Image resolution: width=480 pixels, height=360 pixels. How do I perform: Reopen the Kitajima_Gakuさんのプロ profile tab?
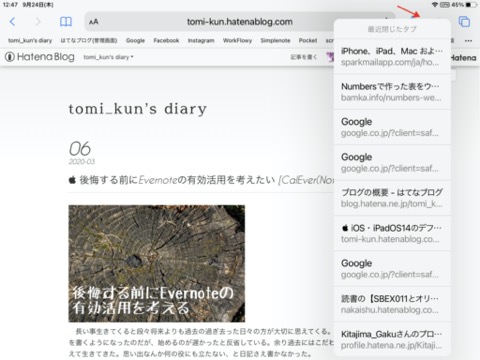tap(392, 339)
